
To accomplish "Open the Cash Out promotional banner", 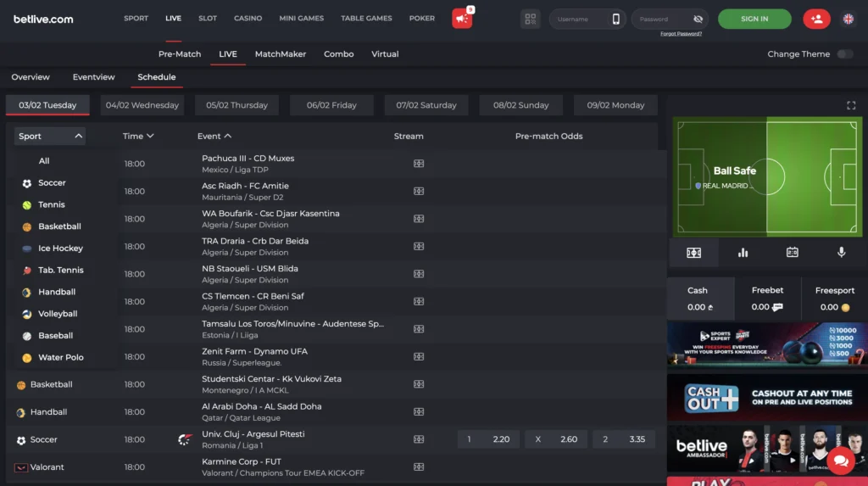I will click(x=767, y=397).
